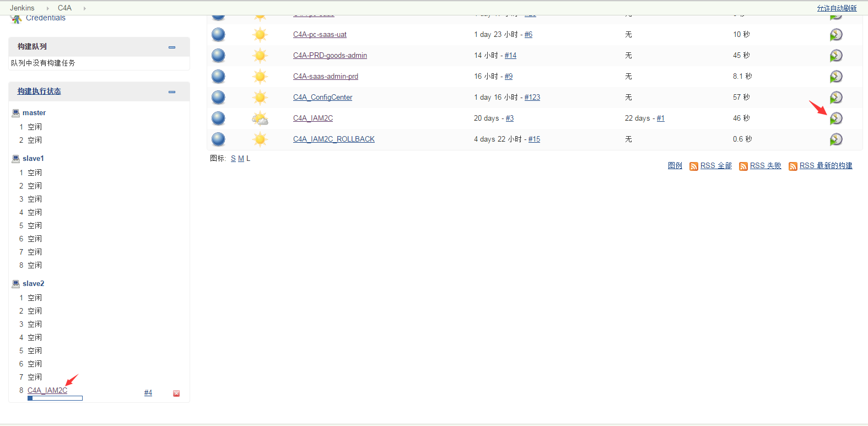Open the slave1 node link
Viewport: 868px width, 426px height.
(33, 159)
